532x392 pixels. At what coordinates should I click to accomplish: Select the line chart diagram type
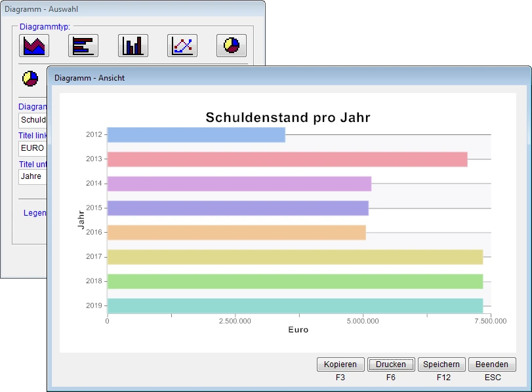pos(182,46)
